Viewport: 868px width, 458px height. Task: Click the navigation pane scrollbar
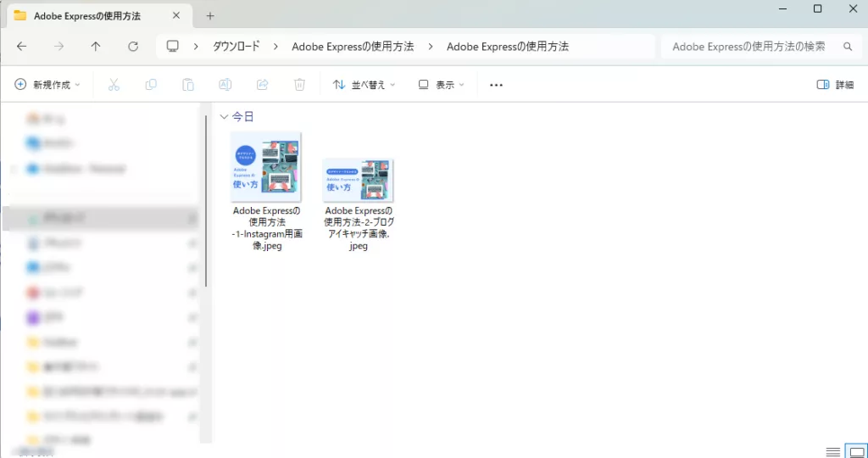click(x=206, y=199)
